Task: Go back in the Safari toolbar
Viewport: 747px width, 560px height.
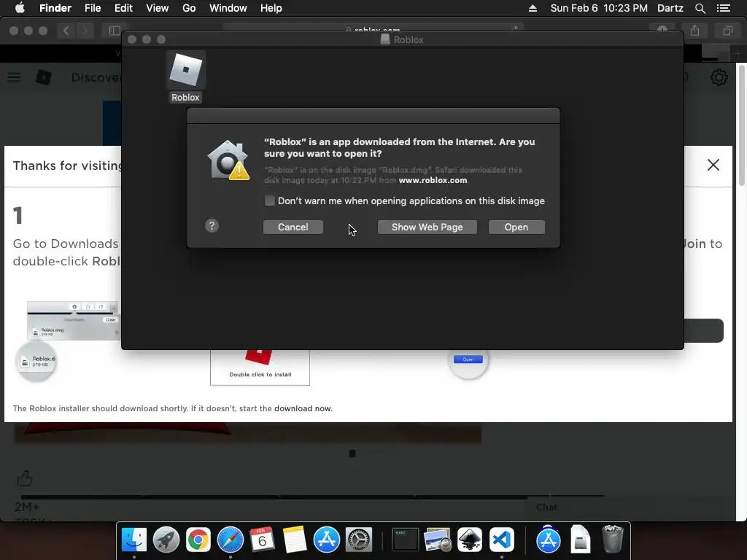Action: [66, 31]
